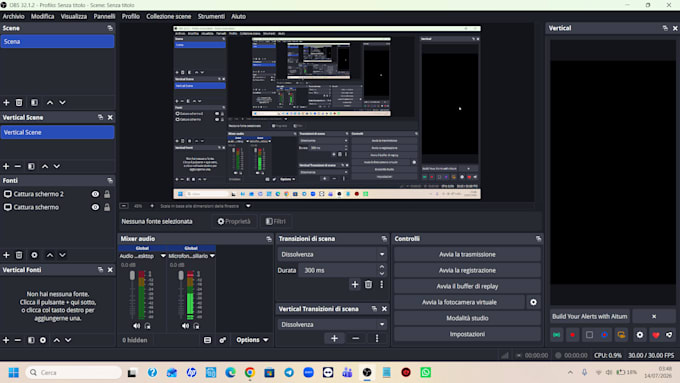
Task: Click Avvia il buffer di replay
Action: [x=467, y=286]
